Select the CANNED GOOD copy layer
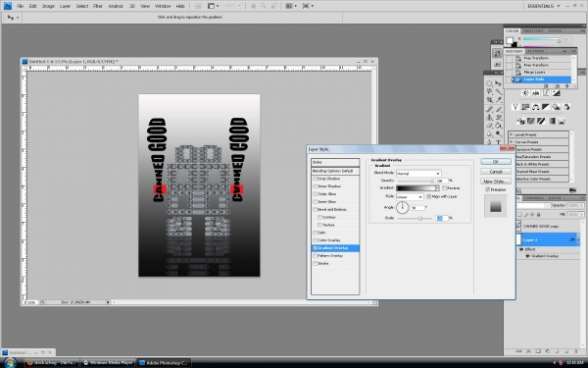 click(x=549, y=227)
